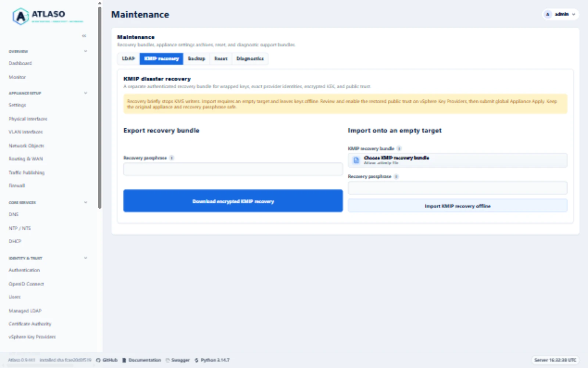
Task: Open the Reset tab
Action: [x=221, y=59]
